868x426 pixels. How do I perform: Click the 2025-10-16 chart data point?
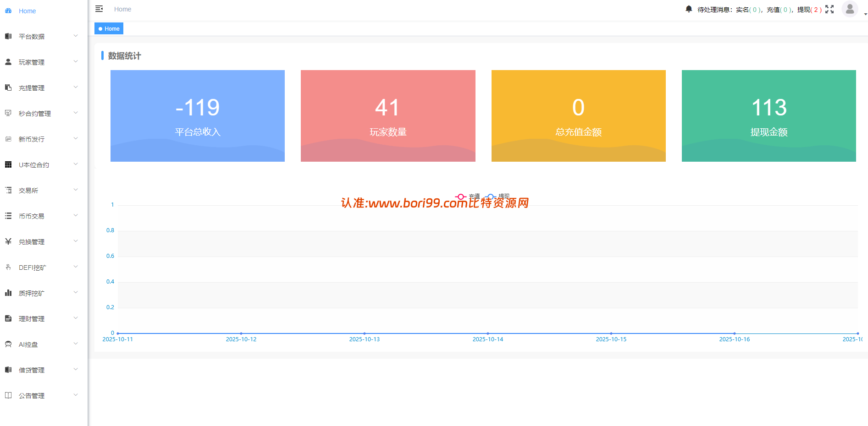pyautogui.click(x=735, y=333)
